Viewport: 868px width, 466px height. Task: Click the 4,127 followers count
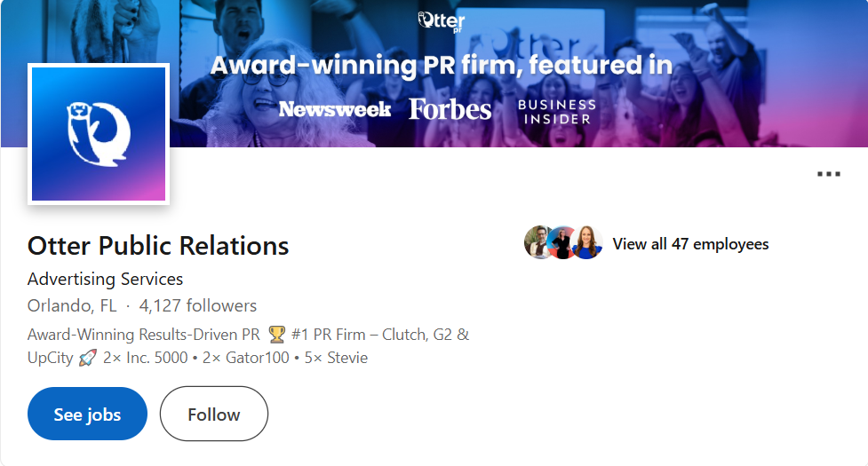198,306
